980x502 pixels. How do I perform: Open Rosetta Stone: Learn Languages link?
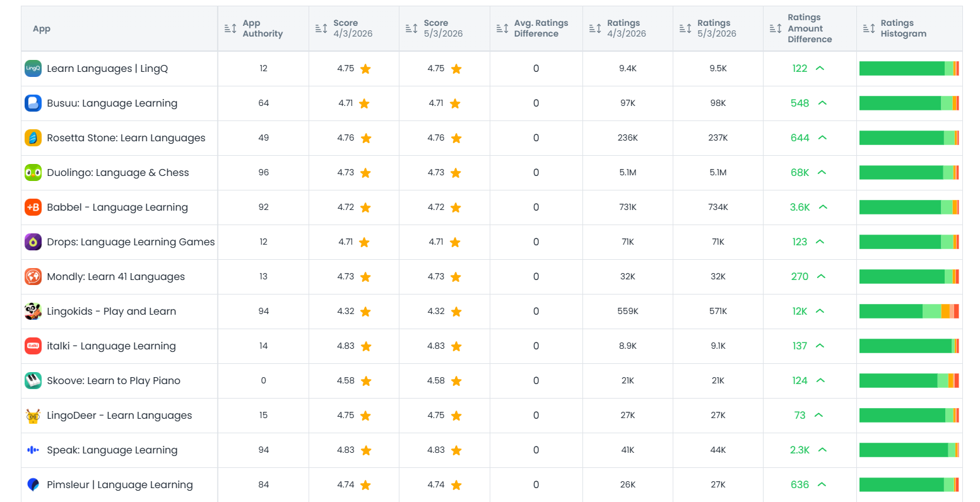coord(126,138)
